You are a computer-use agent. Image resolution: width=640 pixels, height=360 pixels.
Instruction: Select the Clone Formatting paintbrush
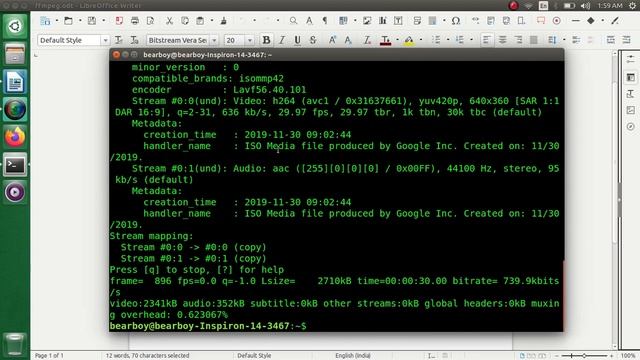[x=224, y=21]
